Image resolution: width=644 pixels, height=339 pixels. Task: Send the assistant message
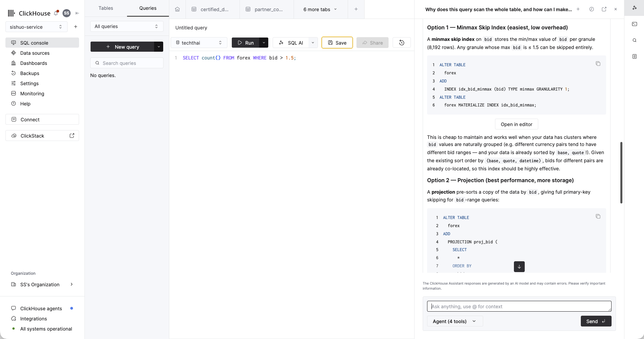pos(596,321)
